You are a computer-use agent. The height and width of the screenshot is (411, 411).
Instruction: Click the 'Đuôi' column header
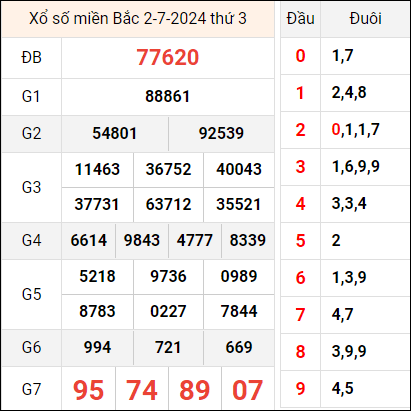tap(365, 18)
